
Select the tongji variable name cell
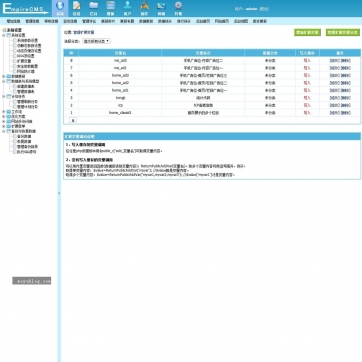click(x=120, y=98)
